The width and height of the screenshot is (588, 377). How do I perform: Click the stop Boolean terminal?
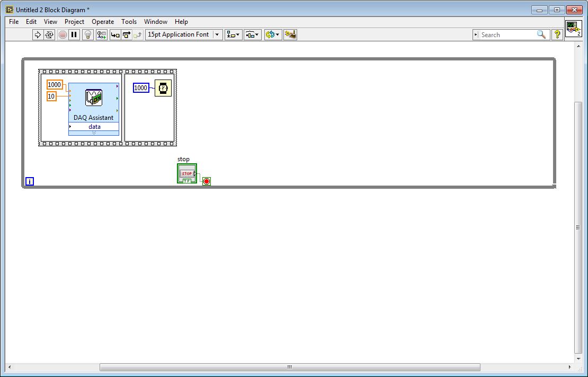click(187, 173)
